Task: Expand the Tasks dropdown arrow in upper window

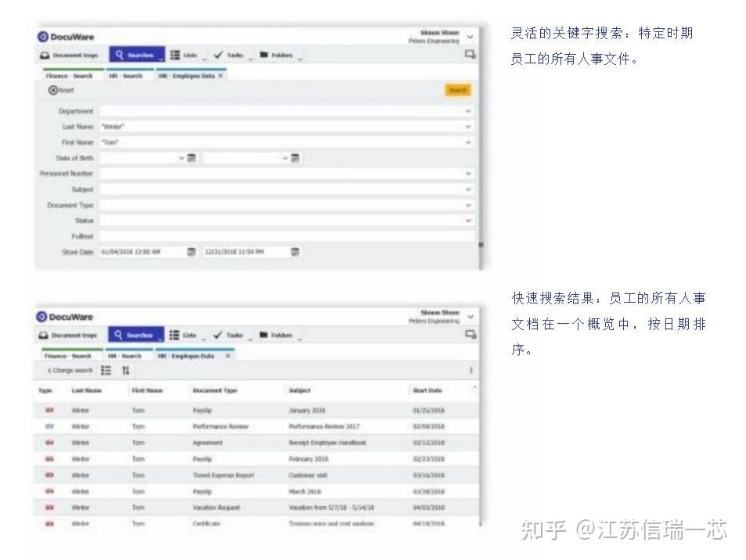Action: tap(250, 59)
